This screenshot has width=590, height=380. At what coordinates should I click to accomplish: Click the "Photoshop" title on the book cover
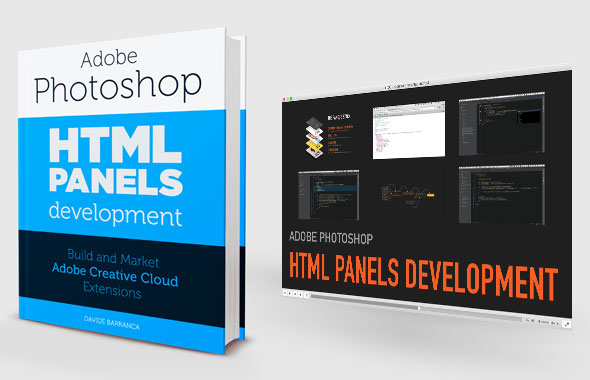pyautogui.click(x=118, y=86)
